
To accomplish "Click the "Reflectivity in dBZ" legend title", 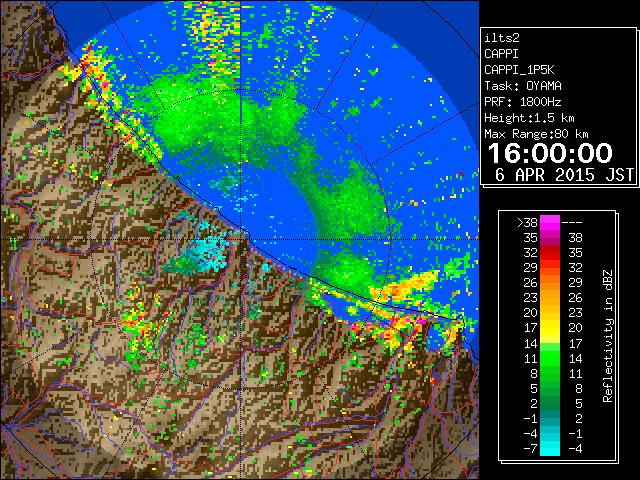I will click(x=608, y=336).
